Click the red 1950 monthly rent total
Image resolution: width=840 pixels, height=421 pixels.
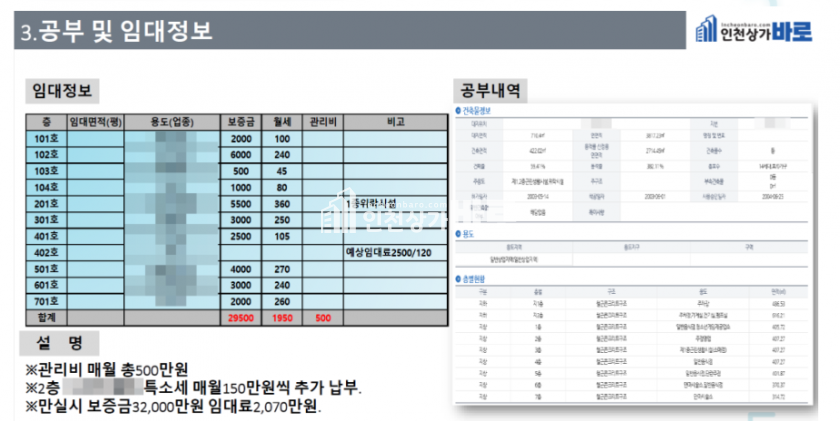(x=282, y=317)
